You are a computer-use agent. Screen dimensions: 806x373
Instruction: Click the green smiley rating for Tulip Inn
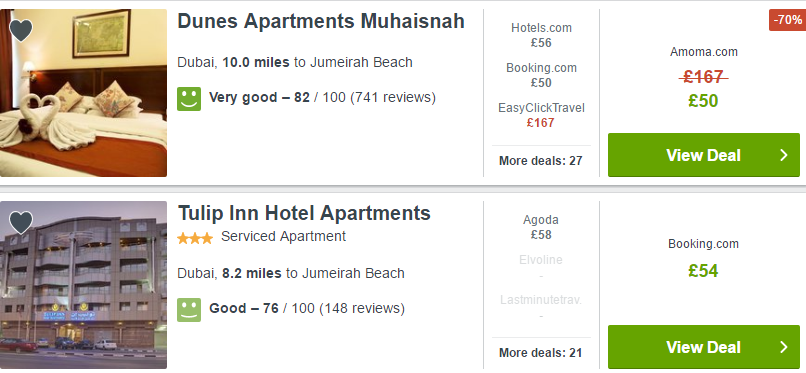(x=189, y=310)
